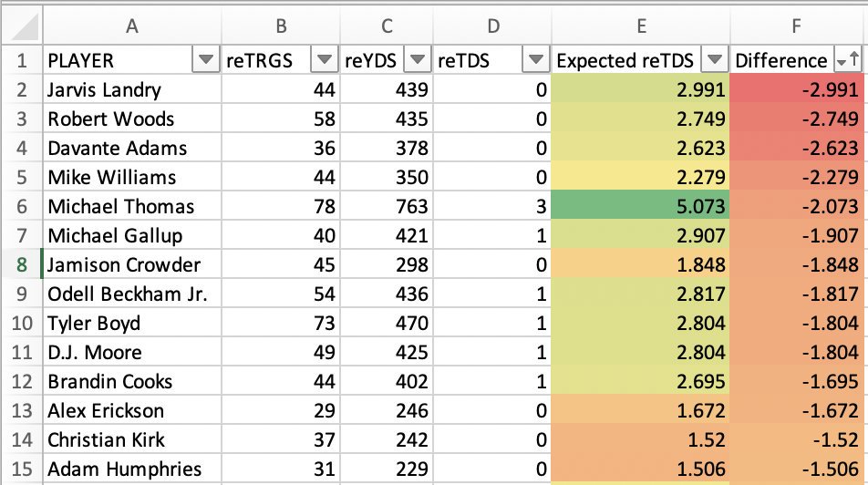Image resolution: width=868 pixels, height=485 pixels.
Task: Click Michael Thomas green 5.073 cell
Action: coord(641,207)
